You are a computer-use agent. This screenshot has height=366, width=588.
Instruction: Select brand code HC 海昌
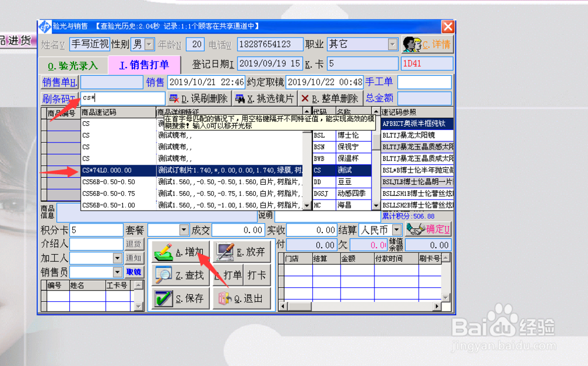pos(342,205)
